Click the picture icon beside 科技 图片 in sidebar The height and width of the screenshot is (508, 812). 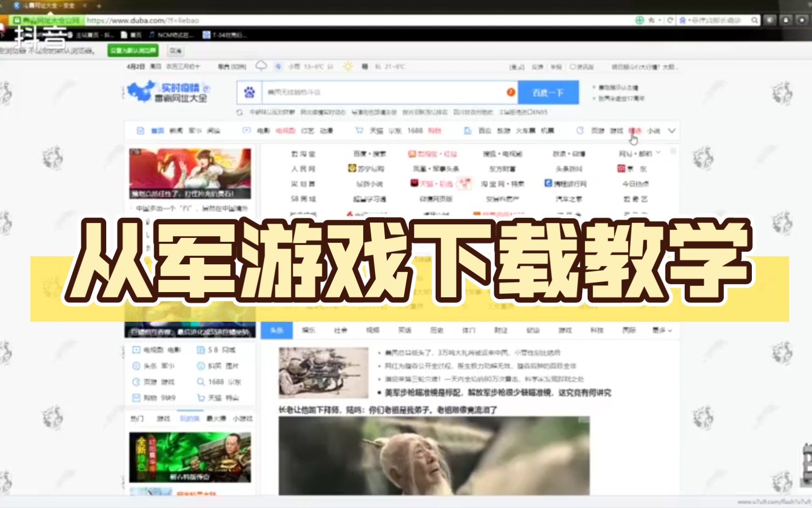(x=201, y=366)
